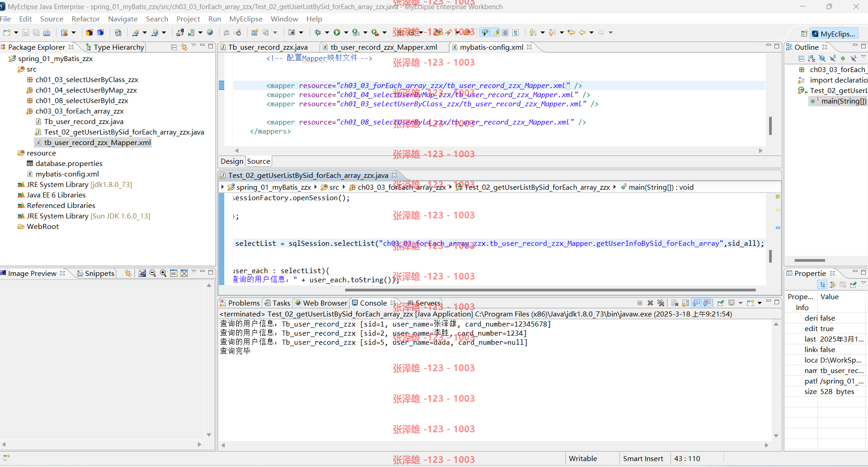This screenshot has height=467, width=868.
Task: Click the Debug bug toolbar icon
Action: click(x=318, y=32)
